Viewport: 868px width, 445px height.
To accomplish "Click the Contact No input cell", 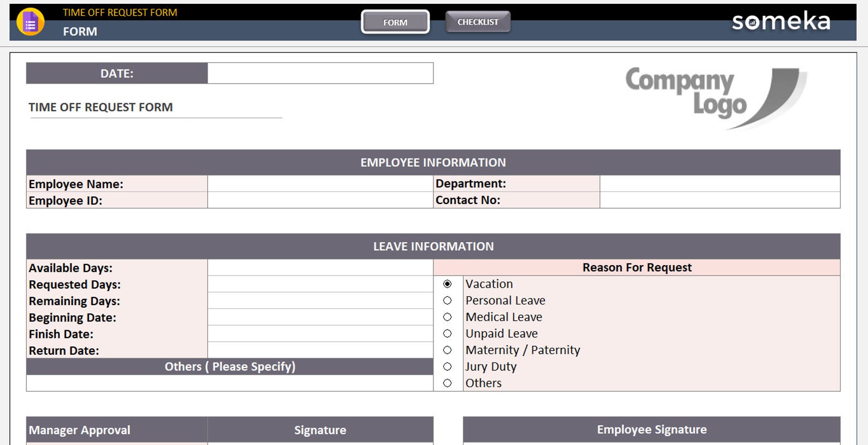I will (x=720, y=200).
